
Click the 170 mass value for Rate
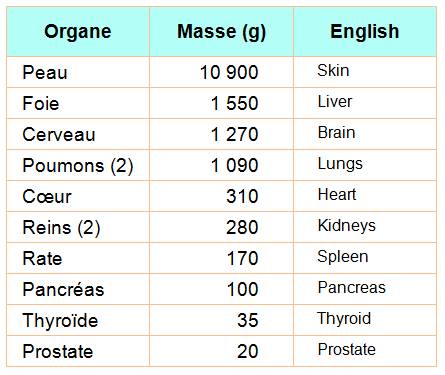pos(242,258)
